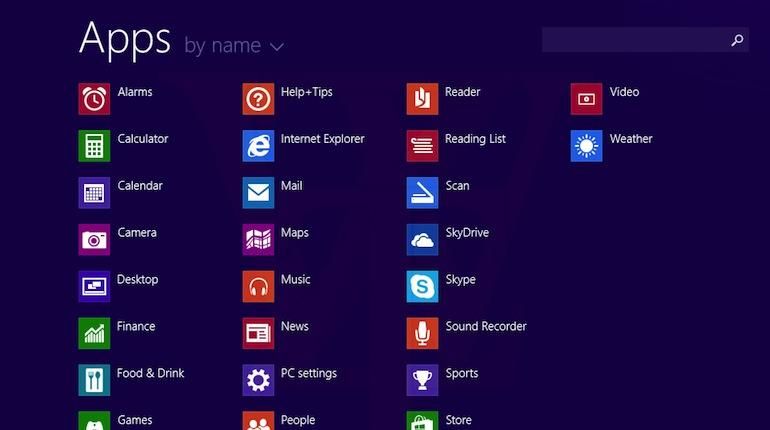The image size is (770, 430).
Task: Launch the Video app icon
Action: (x=586, y=99)
